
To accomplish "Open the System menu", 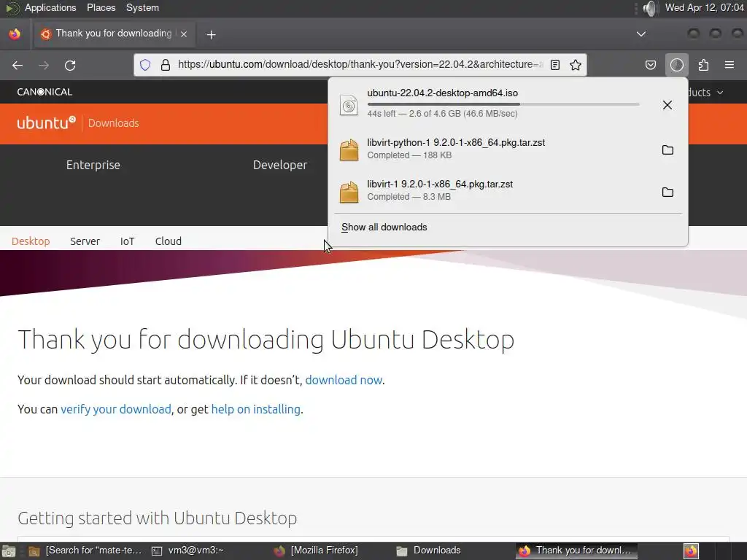I will click(142, 7).
